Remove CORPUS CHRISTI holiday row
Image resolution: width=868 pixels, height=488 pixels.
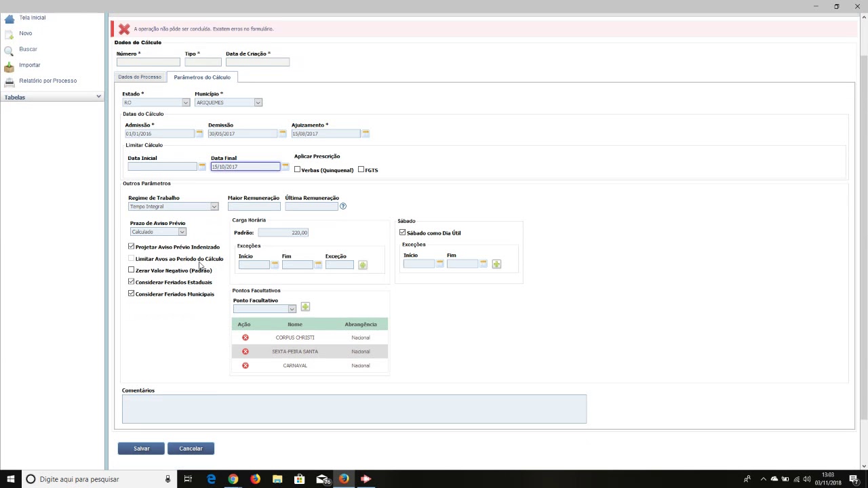point(245,338)
